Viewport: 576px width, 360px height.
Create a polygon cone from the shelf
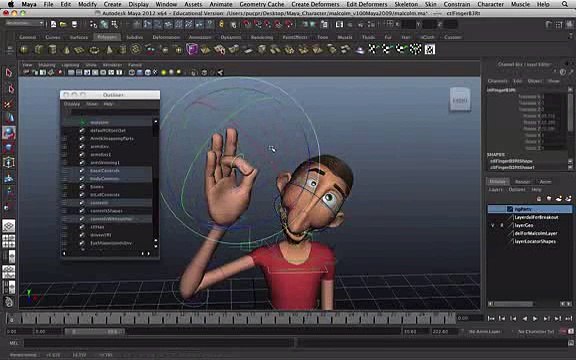66,49
